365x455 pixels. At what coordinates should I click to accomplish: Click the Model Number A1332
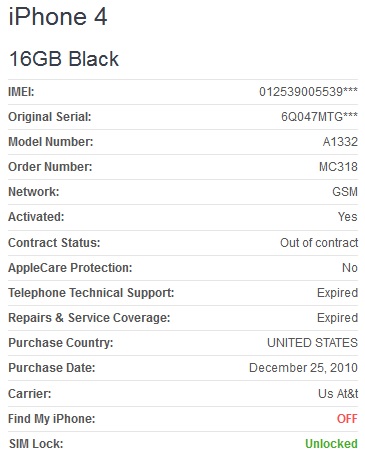click(x=340, y=142)
